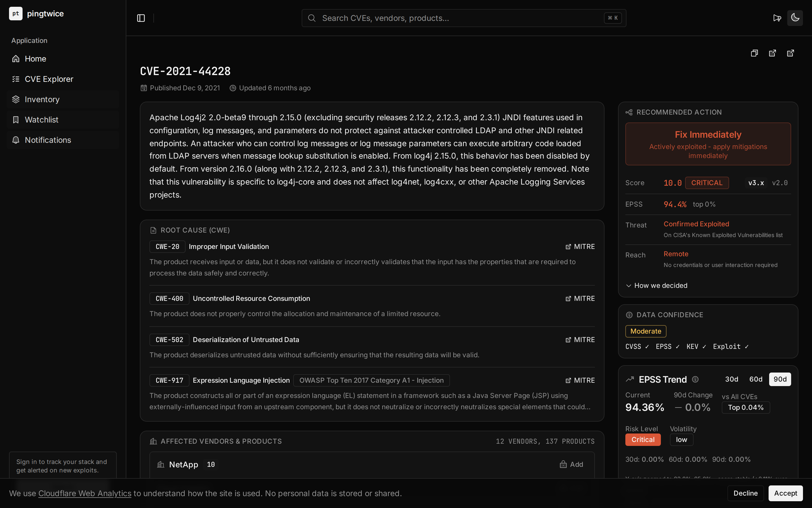Image resolution: width=812 pixels, height=508 pixels.
Task: Open MITRE link for CWE-400
Action: coord(580,299)
